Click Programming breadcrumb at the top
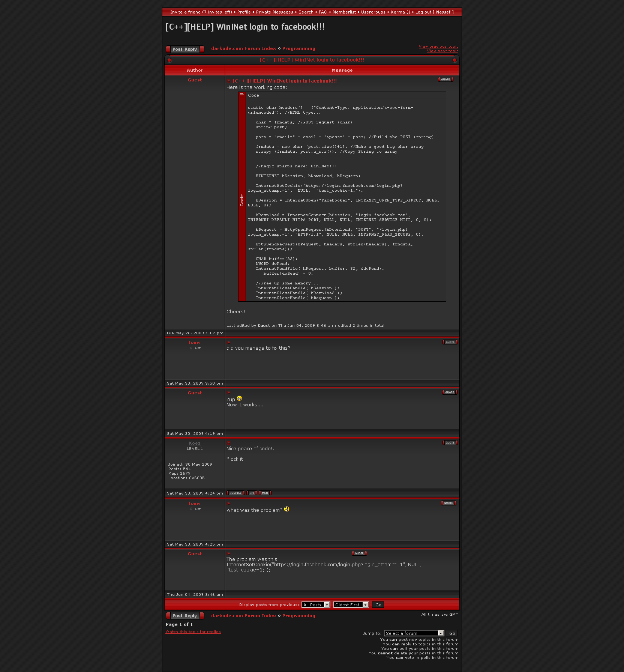 (x=298, y=48)
